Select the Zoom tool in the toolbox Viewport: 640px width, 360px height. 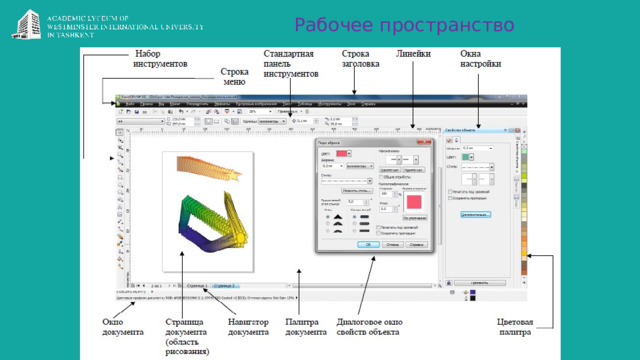pyautogui.click(x=120, y=155)
